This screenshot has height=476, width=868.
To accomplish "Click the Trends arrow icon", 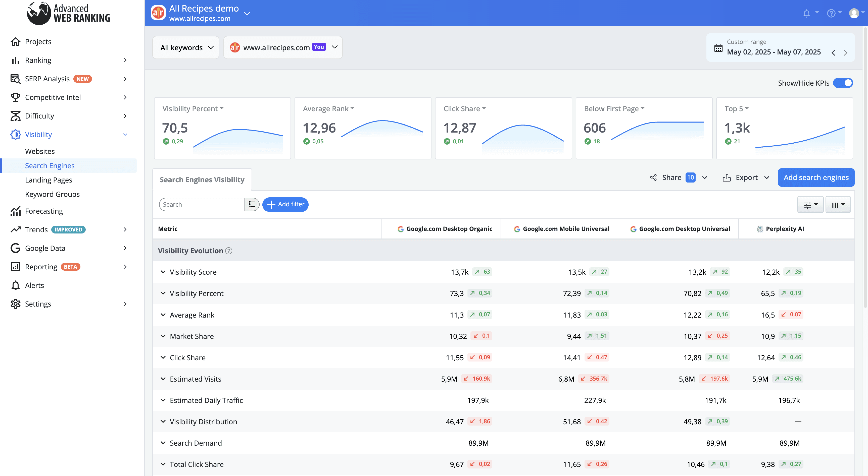I will coord(15,229).
